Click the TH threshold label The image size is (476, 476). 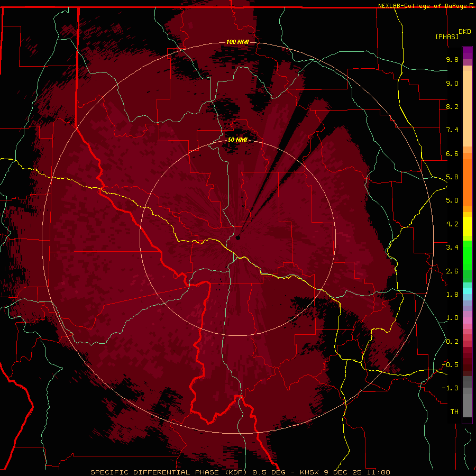pos(454,412)
